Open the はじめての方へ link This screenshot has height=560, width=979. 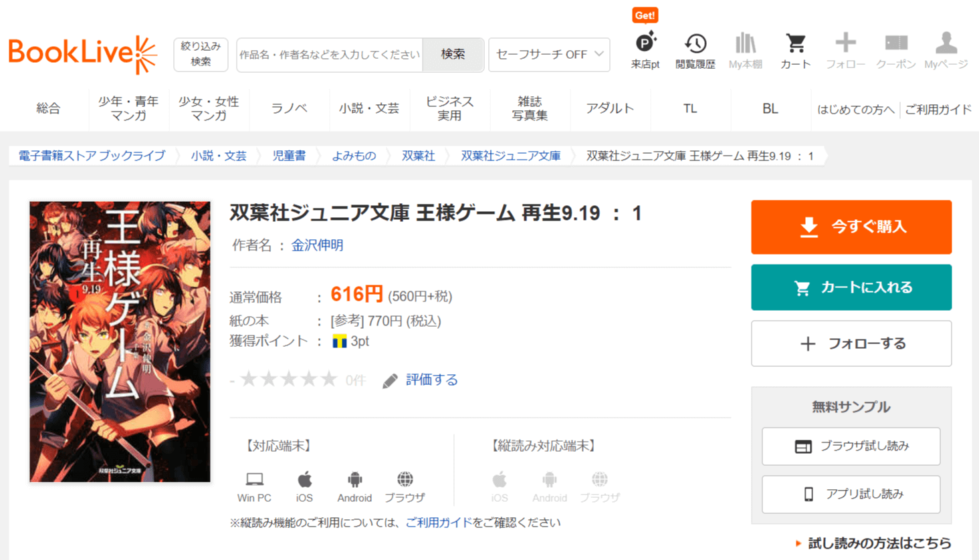(856, 109)
